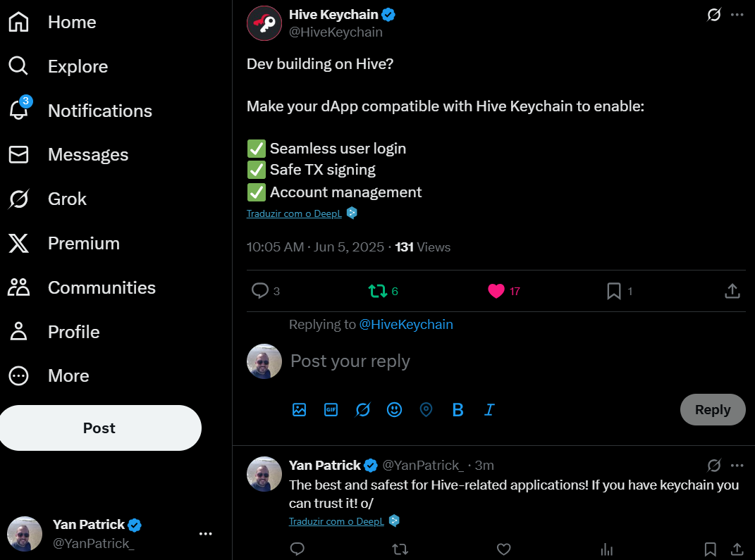Screen dimensions: 755x560
Task: Click the Grok icon in reply toolbar
Action: [x=362, y=409]
